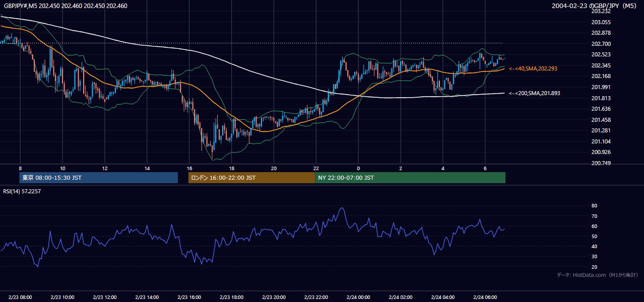The height and width of the screenshot is (302, 644).
Task: Click the RSI axis level 80
Action: (x=594, y=206)
